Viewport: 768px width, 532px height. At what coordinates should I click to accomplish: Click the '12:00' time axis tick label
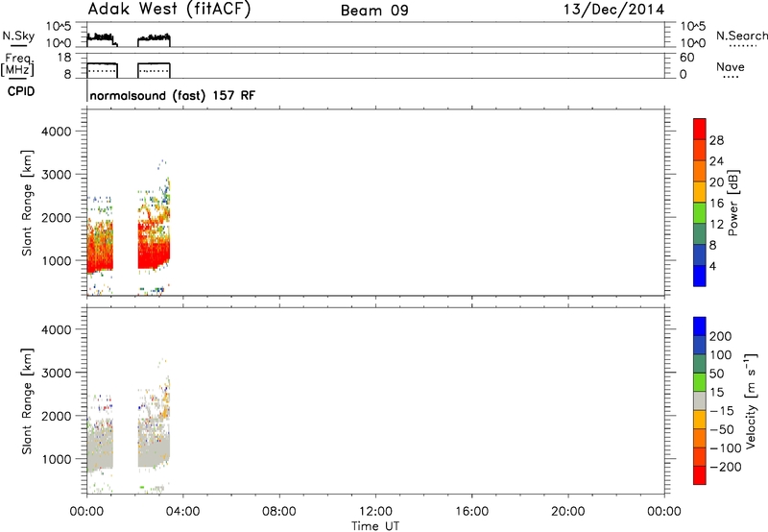pyautogui.click(x=375, y=512)
